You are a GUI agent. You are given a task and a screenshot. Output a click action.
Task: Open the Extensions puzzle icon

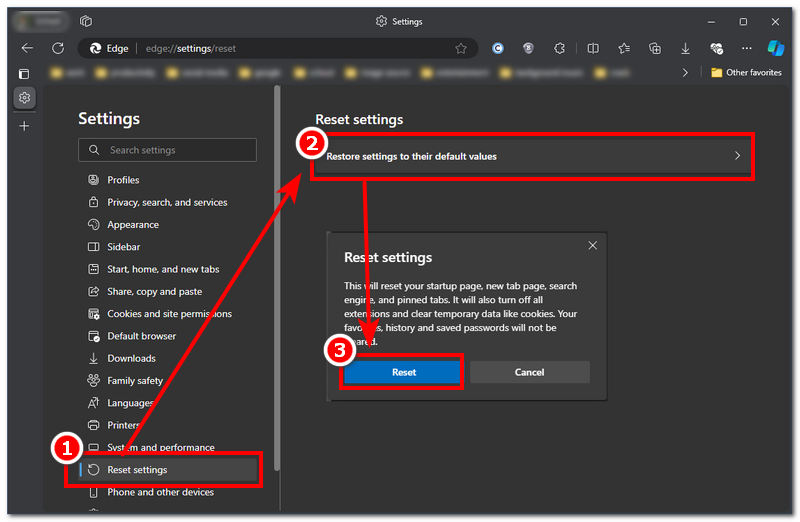[x=559, y=48]
